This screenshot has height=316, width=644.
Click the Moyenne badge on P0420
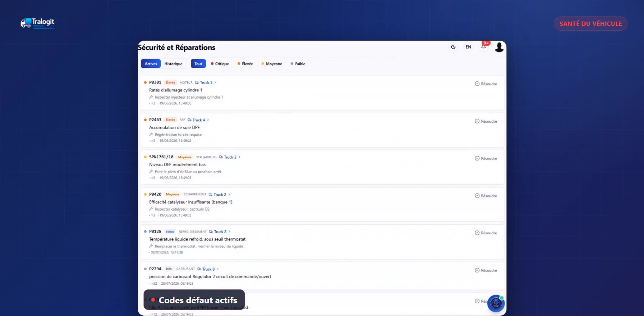(172, 194)
